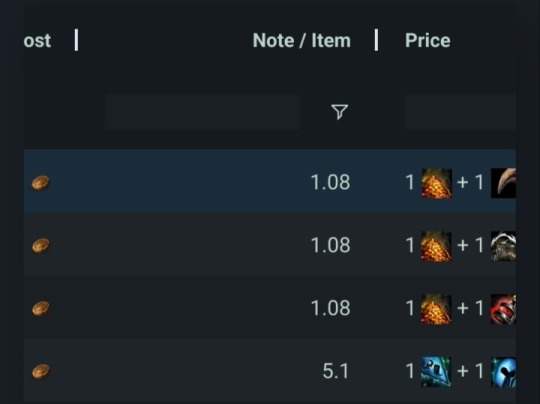Screen dimensions: 540x404
Task: Click the blue scroll item icon in the 5.1 row
Action: (436, 372)
